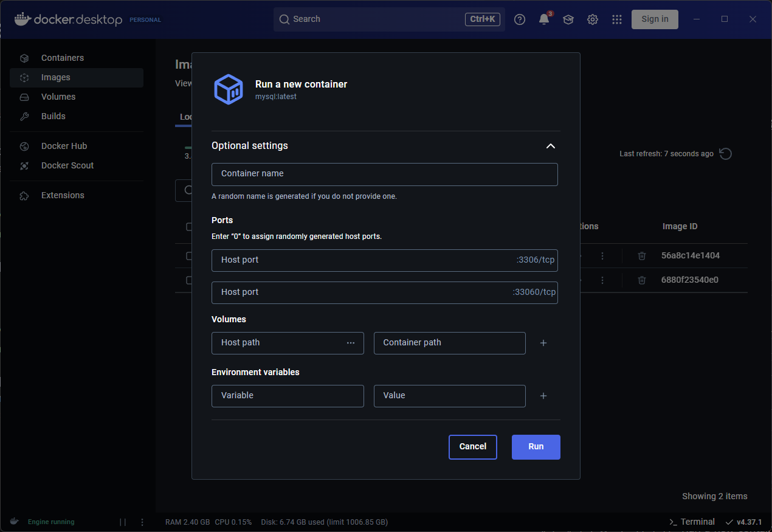Focus the top Search bar
772x532 pixels.
tap(389, 19)
